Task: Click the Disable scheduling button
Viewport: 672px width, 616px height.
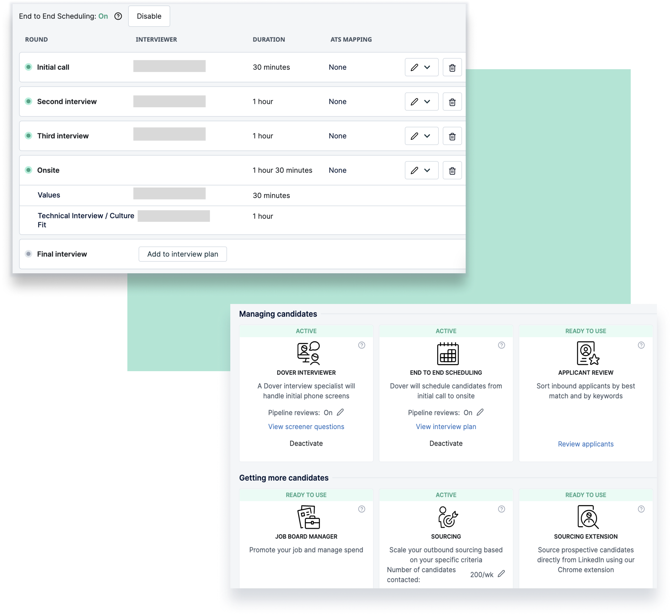Action: click(149, 16)
